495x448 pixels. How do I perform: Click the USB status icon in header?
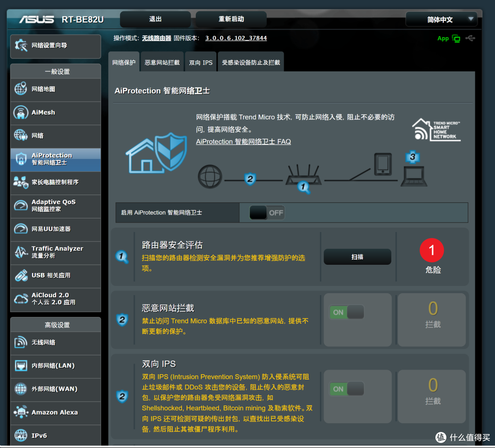click(x=470, y=38)
